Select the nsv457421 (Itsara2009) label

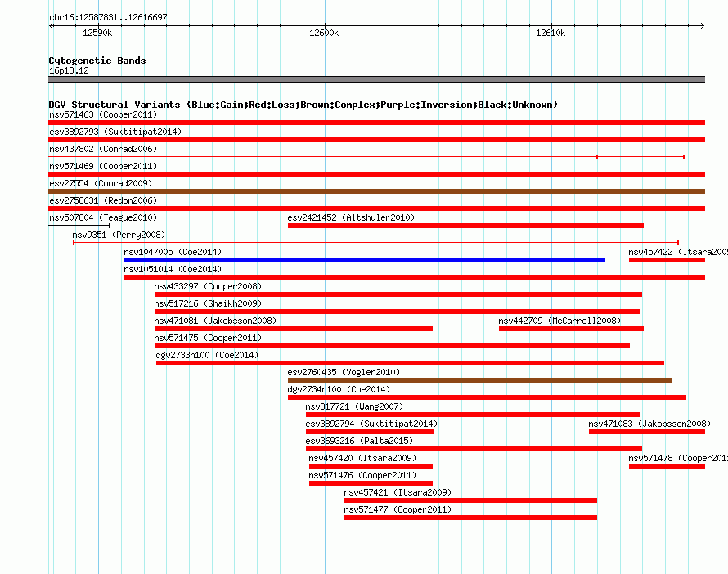pyautogui.click(x=398, y=492)
